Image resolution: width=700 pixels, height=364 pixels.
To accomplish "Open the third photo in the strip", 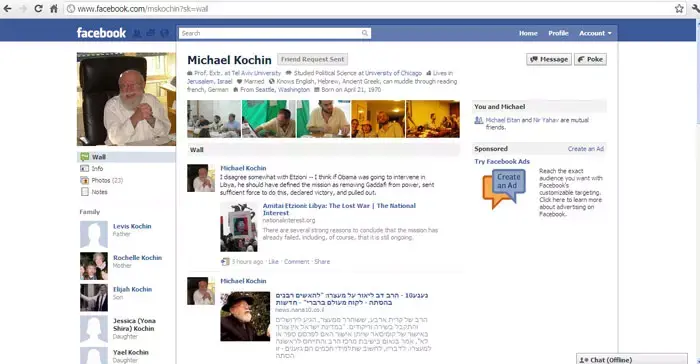I will pos(324,119).
